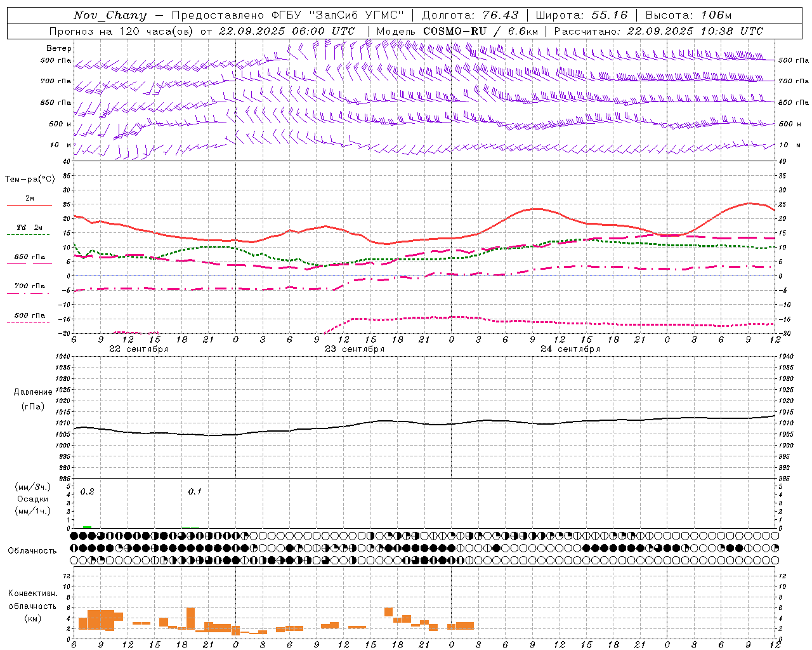
Task: Click the '(мм/3ч.)' precipitation unit label
Action: [x=33, y=487]
